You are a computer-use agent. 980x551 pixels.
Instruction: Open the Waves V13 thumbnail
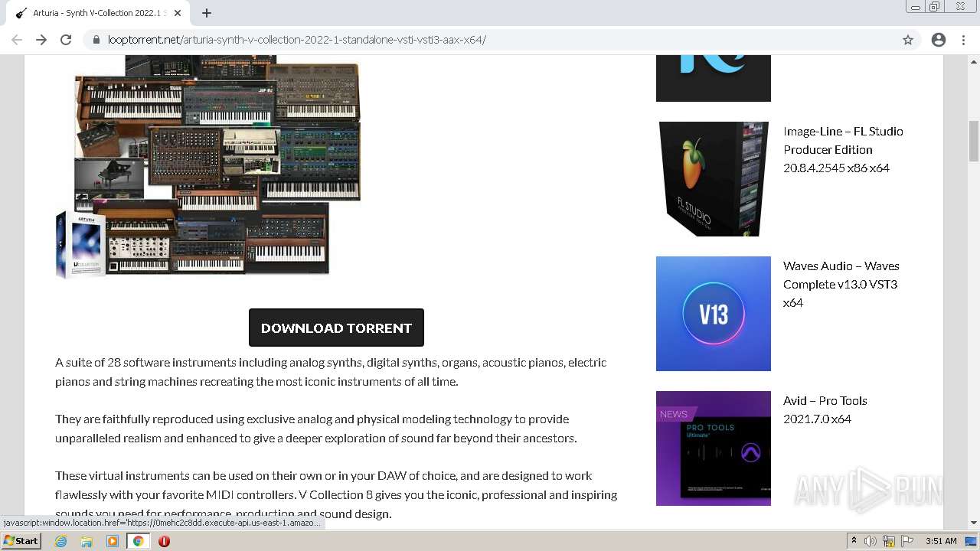[x=714, y=314]
